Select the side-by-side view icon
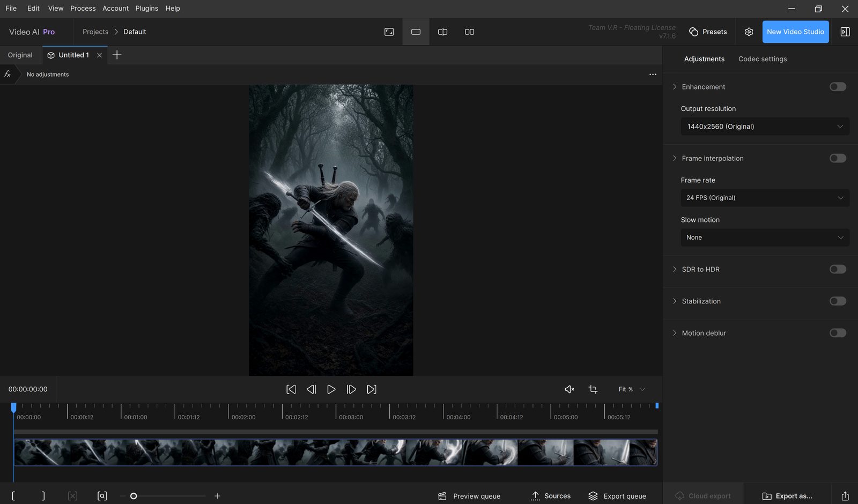This screenshot has width=858, height=504. (469, 32)
